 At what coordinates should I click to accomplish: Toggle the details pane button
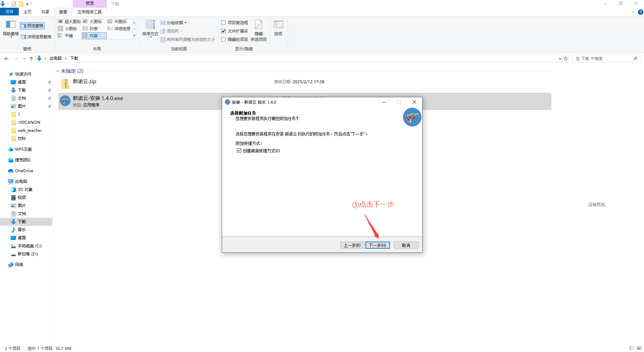pos(36,37)
